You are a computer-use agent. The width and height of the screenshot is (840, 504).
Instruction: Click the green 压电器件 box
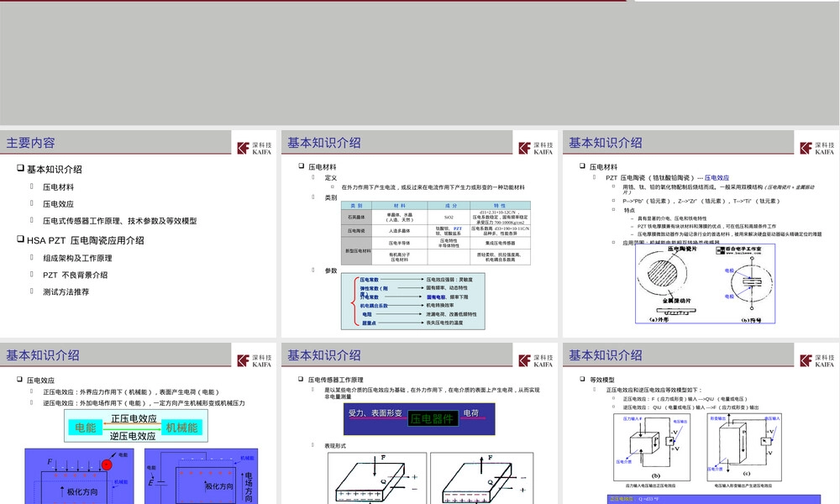pyautogui.click(x=433, y=419)
